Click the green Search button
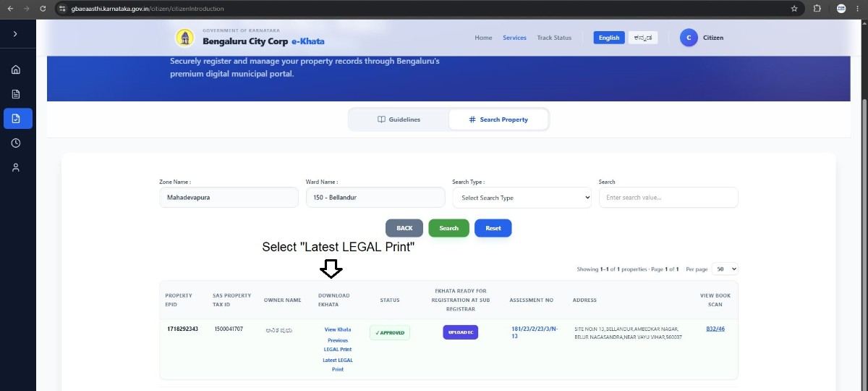Image resolution: width=868 pixels, height=391 pixels. [x=448, y=228]
